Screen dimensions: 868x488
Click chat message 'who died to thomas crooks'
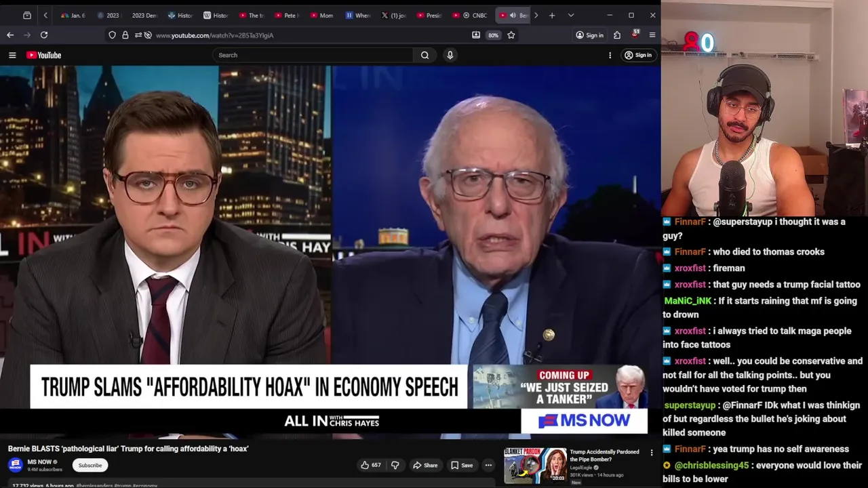768,251
